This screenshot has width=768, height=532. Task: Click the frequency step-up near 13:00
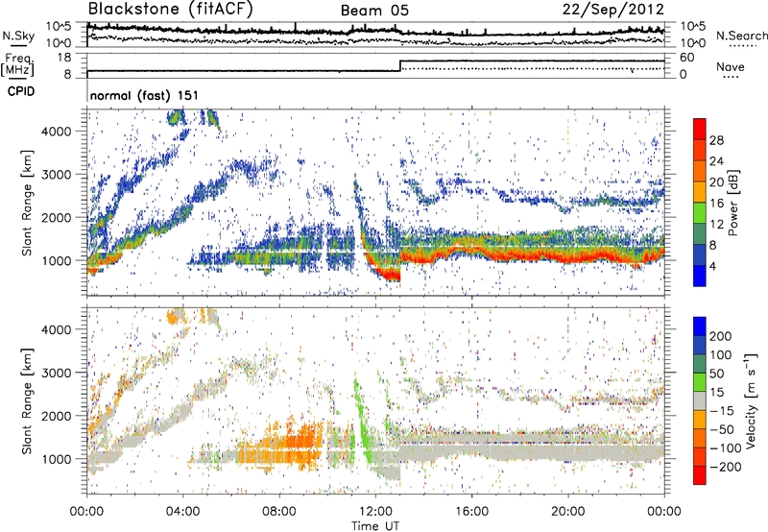click(400, 66)
